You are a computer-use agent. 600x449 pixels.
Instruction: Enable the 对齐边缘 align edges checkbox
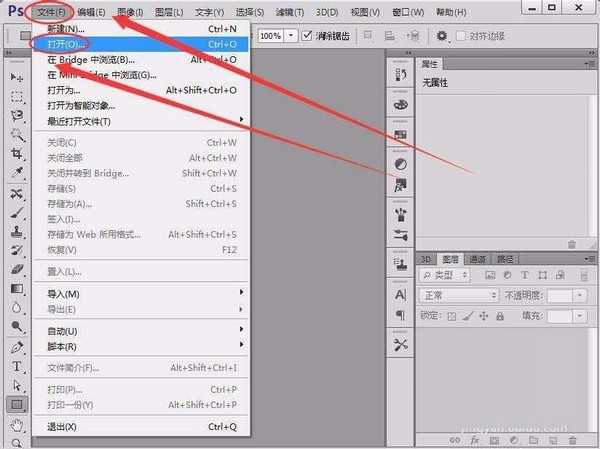click(x=461, y=36)
